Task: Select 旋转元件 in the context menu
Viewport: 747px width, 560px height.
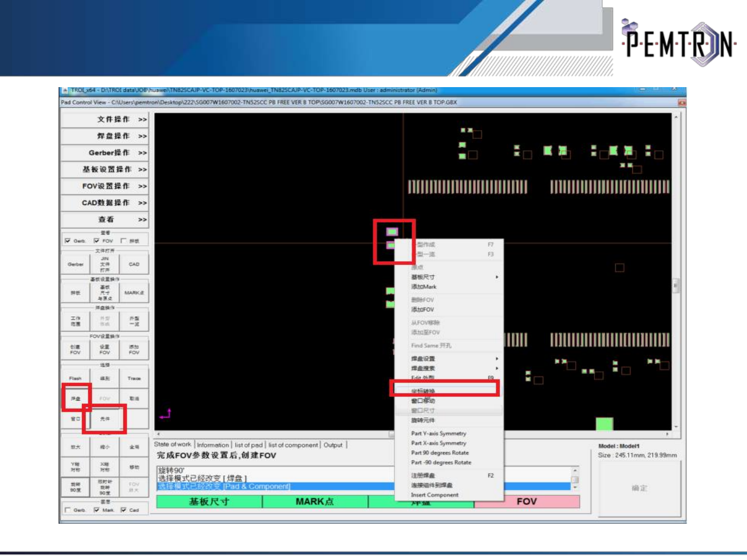Action: [x=449, y=421]
